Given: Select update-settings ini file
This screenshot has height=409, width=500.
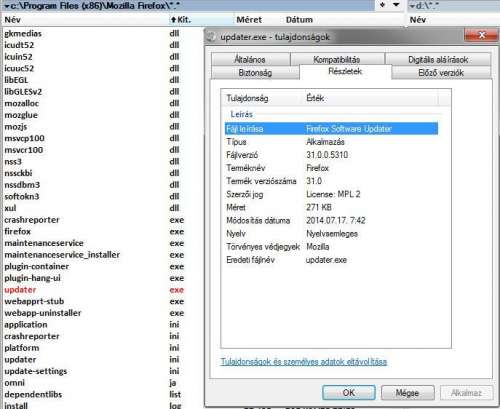Looking at the screenshot, I should coord(36,371).
